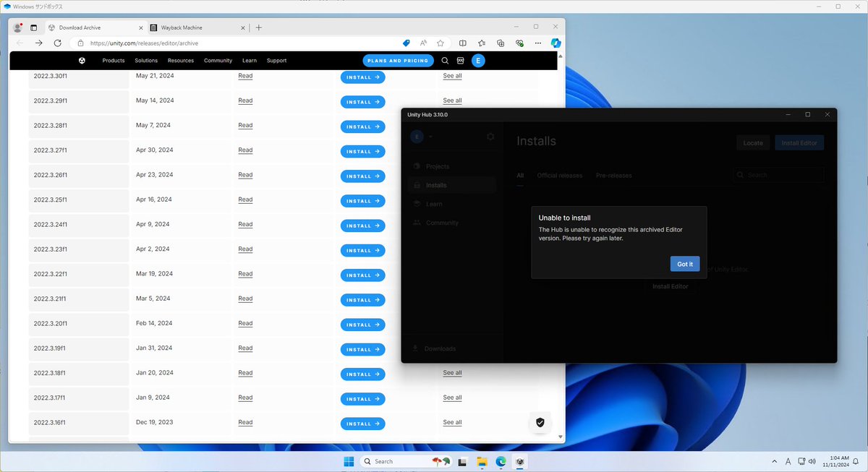Click the read aloud icon in address bar
The height and width of the screenshot is (472, 868).
tap(423, 43)
